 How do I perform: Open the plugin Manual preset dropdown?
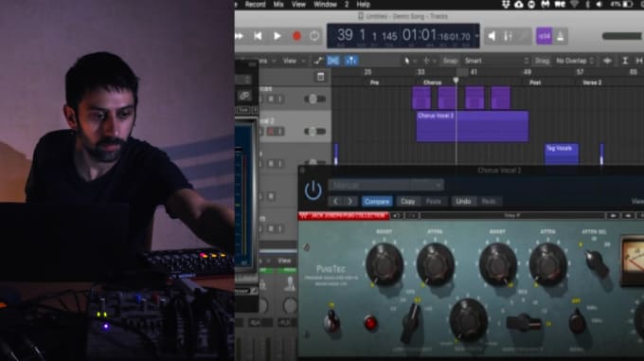(386, 185)
